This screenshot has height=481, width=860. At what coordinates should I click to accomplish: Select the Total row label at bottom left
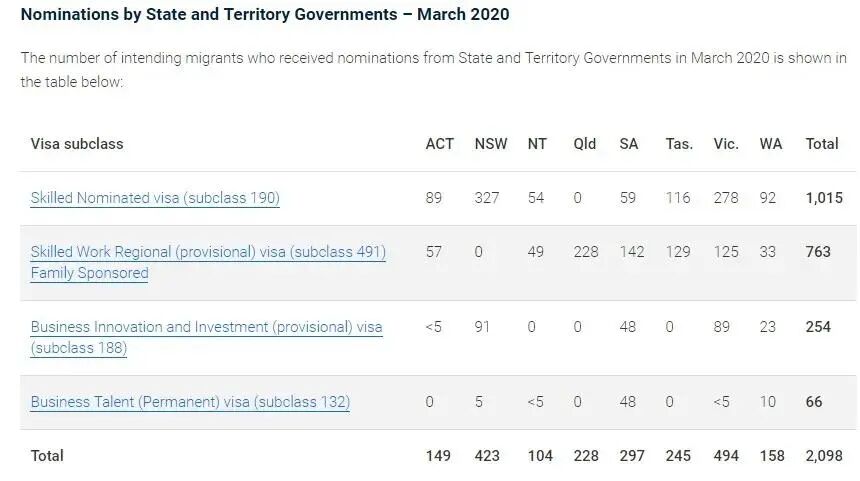(x=47, y=456)
